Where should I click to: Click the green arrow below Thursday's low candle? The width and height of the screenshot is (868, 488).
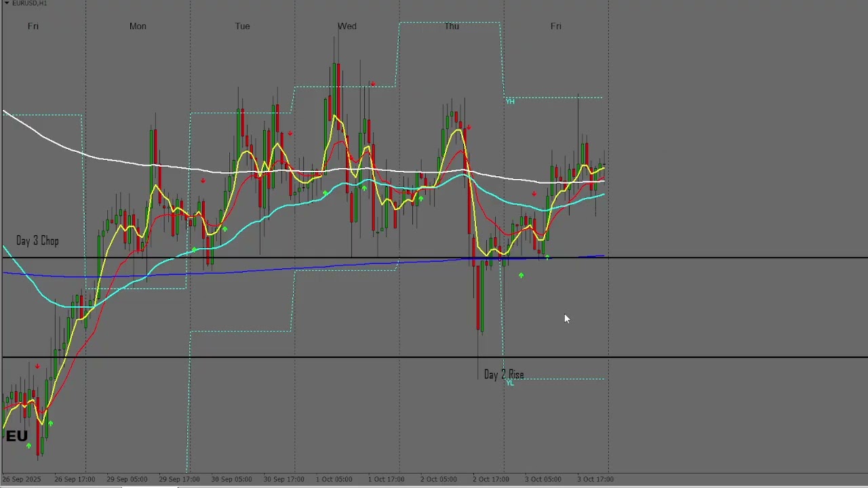[521, 275]
